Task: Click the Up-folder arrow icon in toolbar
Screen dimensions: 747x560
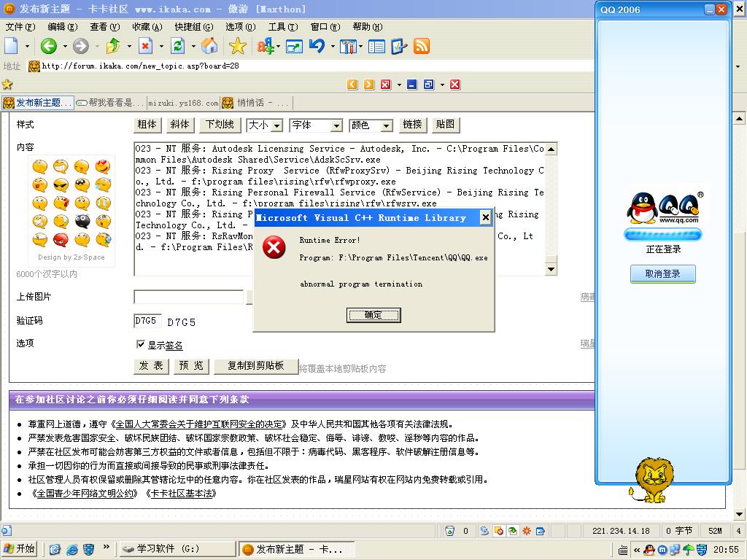Action: coord(113,46)
